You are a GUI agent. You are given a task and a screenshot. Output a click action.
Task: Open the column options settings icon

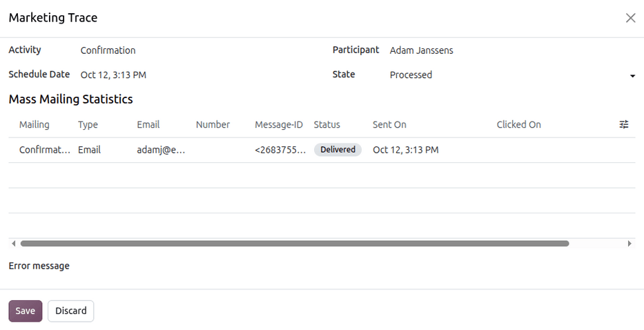click(x=624, y=124)
